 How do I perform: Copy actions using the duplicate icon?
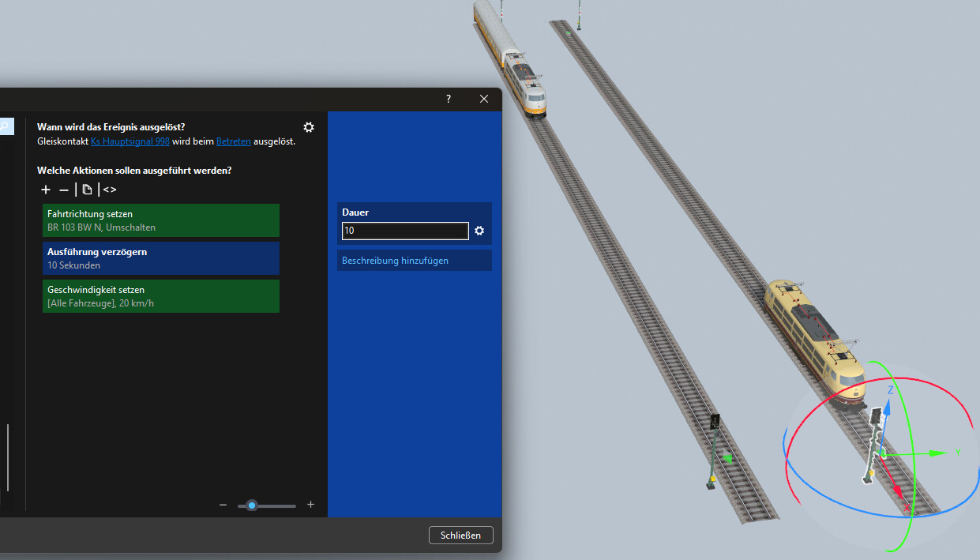click(x=88, y=190)
